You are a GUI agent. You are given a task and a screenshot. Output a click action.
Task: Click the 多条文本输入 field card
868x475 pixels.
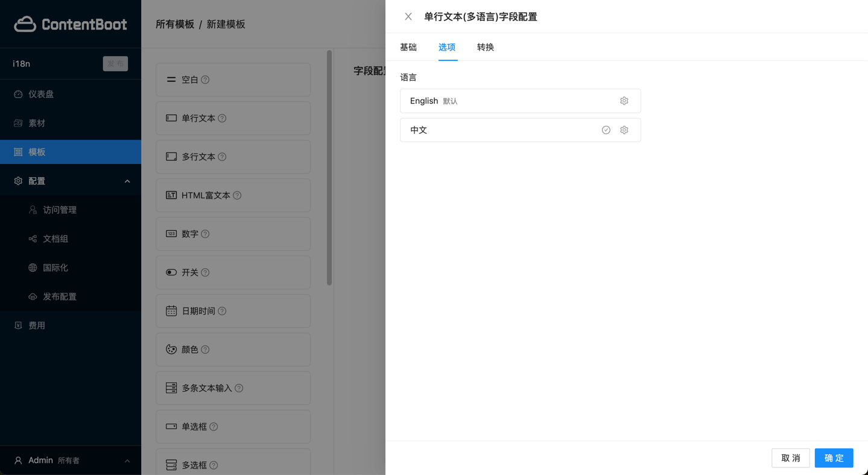(x=233, y=388)
